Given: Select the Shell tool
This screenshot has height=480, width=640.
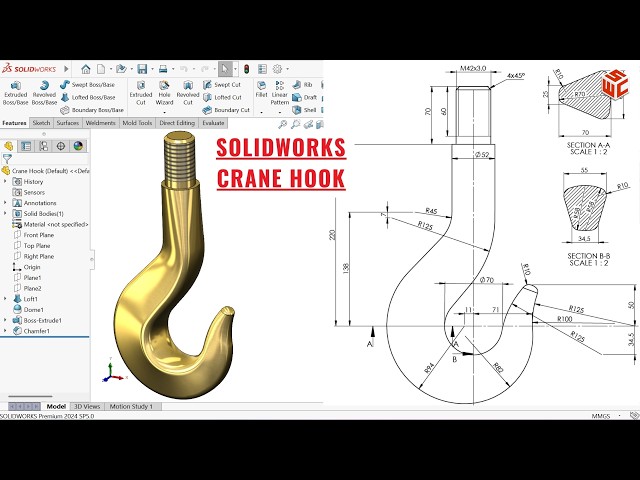Looking at the screenshot, I should click(x=304, y=110).
